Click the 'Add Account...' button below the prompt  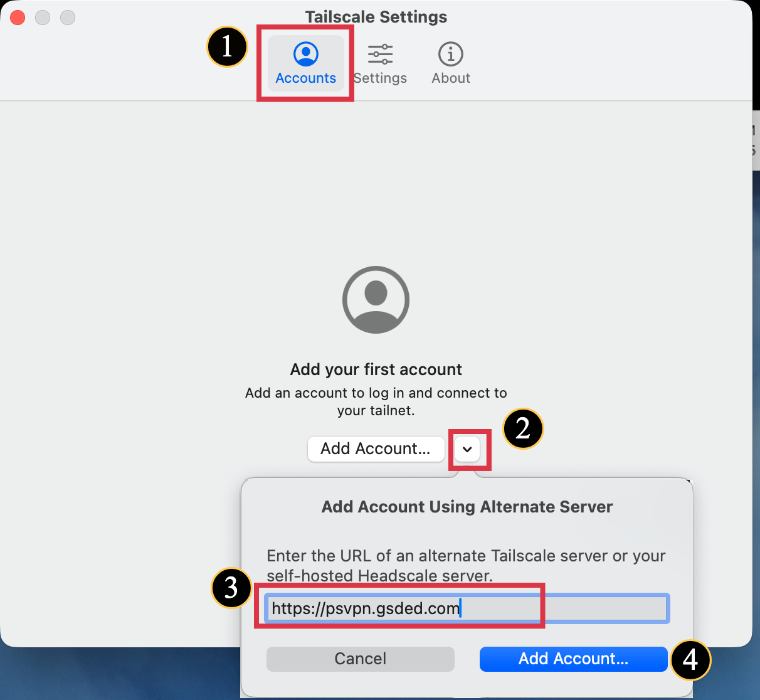(x=376, y=448)
